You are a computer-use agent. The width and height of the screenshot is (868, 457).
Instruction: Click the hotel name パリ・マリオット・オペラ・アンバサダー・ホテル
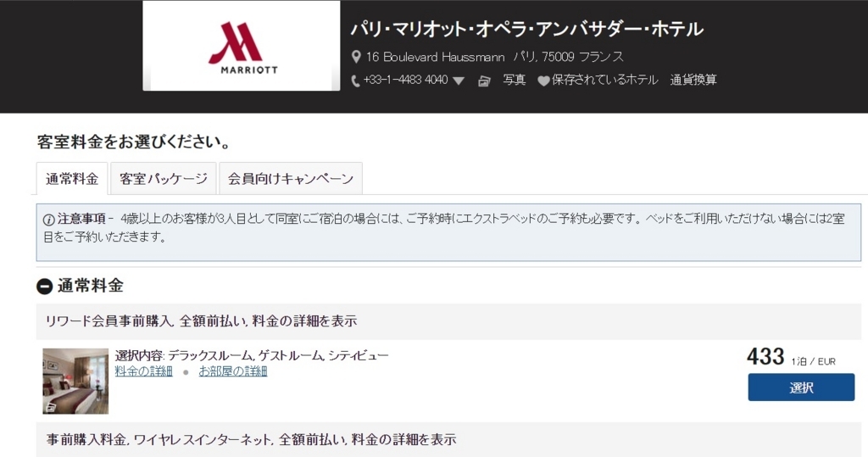[x=526, y=29]
